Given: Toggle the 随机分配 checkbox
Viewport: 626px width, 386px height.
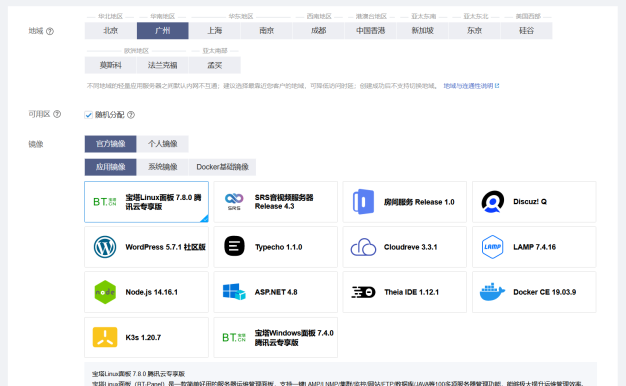Looking at the screenshot, I should coord(89,115).
